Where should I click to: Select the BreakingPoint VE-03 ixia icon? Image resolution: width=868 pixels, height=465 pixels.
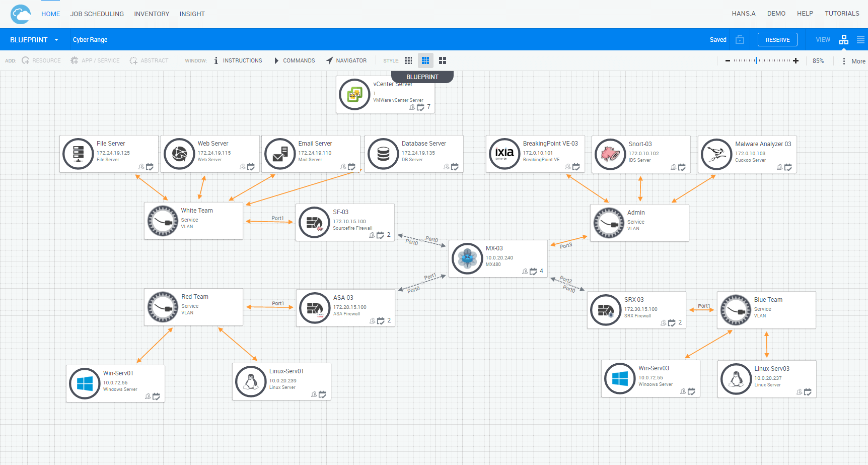click(x=504, y=154)
